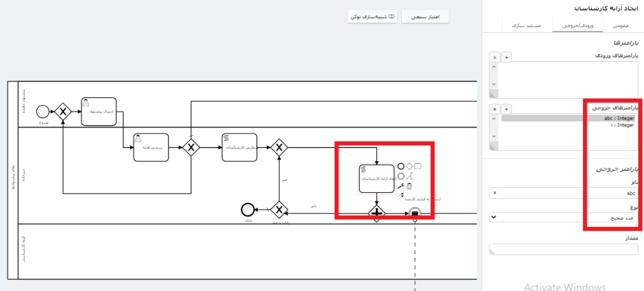Select the message envelope event
This screenshot has width=644, height=291.
pyautogui.click(x=414, y=214)
